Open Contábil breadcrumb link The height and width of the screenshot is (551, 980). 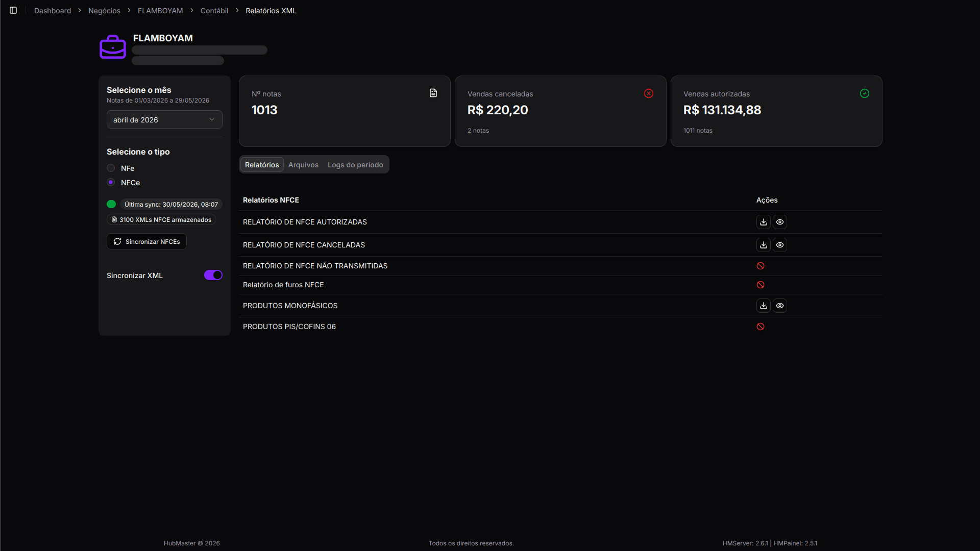click(214, 11)
